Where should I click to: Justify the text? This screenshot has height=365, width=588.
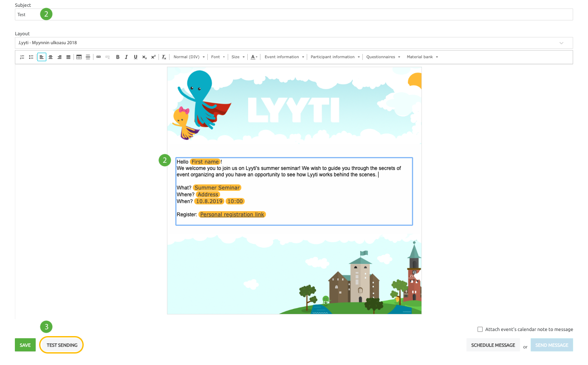pyautogui.click(x=68, y=57)
